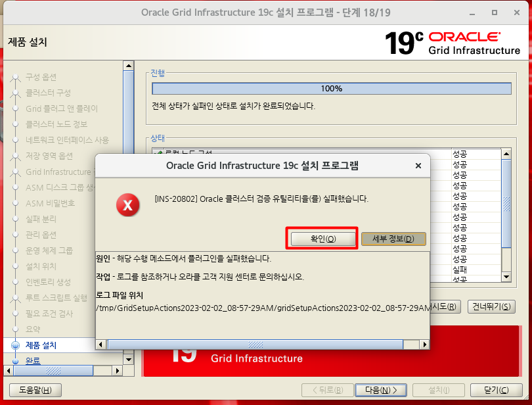Click the 원인 cause description text
The height and width of the screenshot is (405, 532).
[183, 258]
